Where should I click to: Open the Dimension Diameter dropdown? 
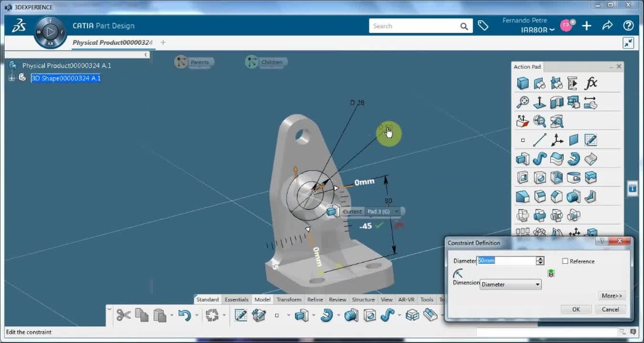point(511,284)
